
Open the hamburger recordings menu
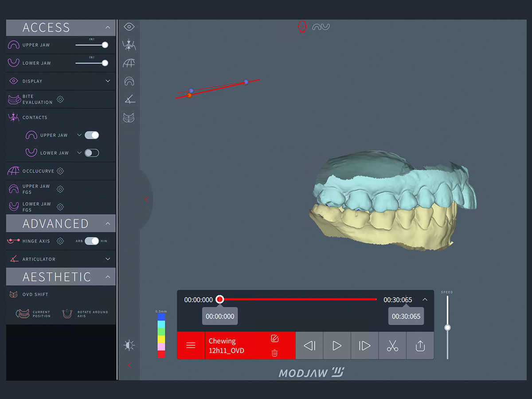click(x=191, y=345)
